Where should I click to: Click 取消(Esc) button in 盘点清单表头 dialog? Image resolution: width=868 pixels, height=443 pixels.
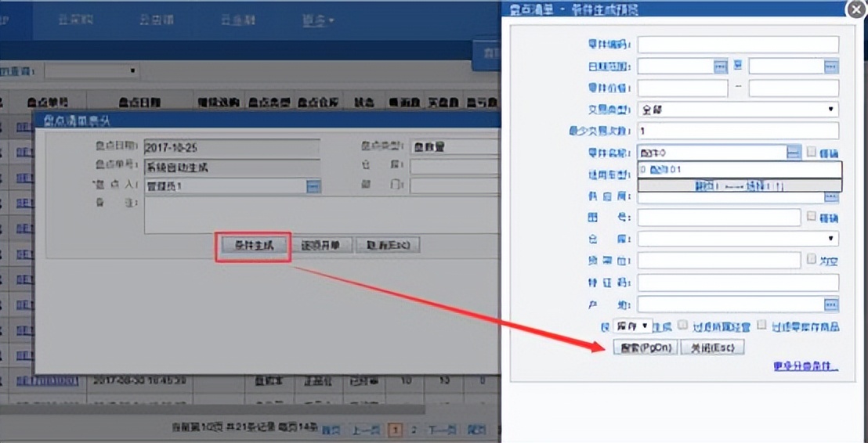coord(388,245)
